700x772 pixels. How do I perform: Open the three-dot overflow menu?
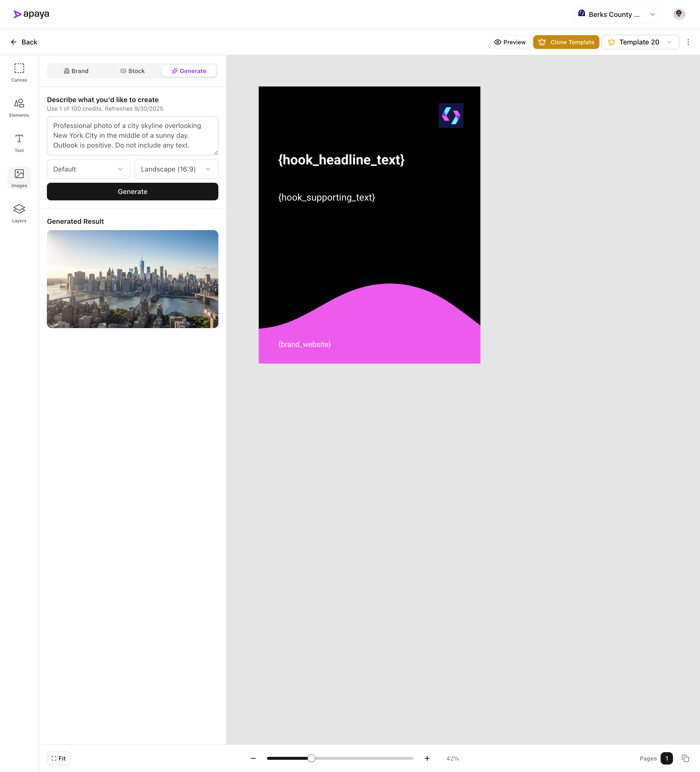688,42
